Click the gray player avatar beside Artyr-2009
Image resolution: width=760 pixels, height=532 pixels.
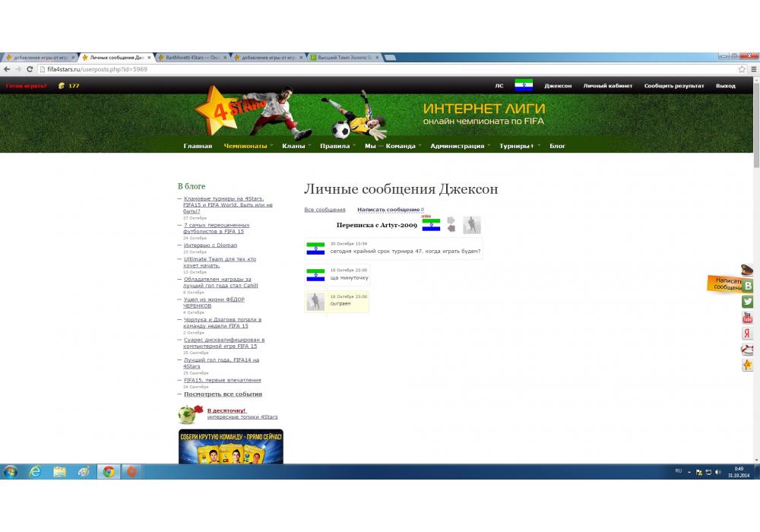tap(472, 225)
